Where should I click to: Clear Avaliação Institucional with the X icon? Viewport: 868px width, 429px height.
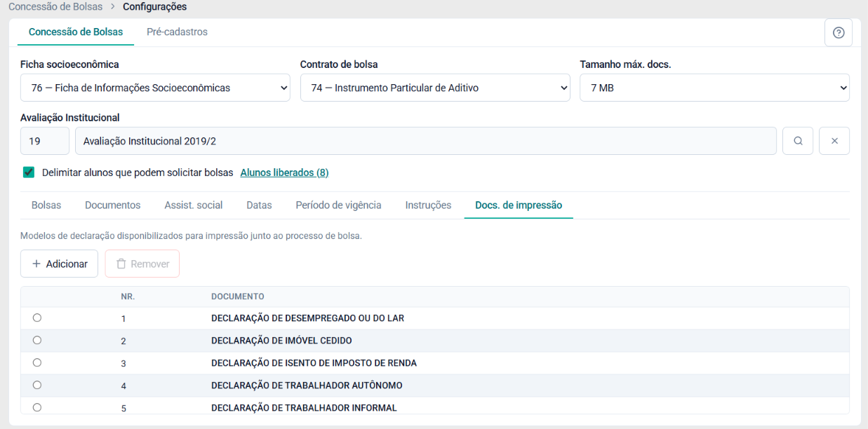pos(834,141)
